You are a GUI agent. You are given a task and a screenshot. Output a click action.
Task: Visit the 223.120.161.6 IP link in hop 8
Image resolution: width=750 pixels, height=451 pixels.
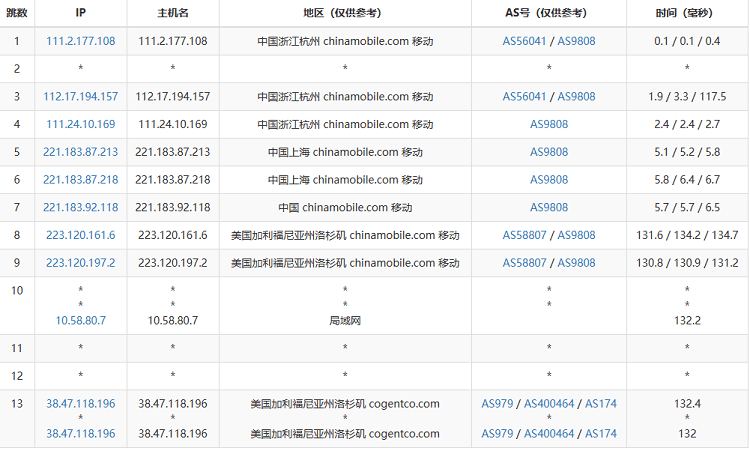click(80, 235)
